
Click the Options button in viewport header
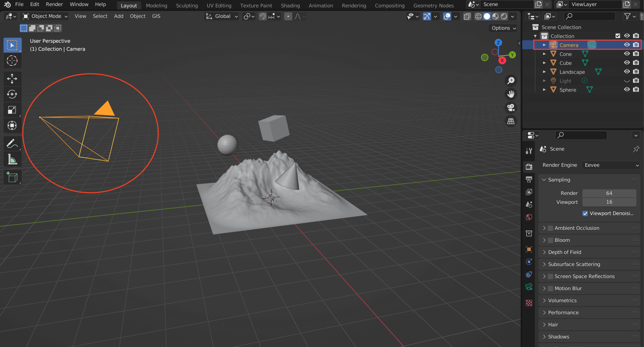502,28
